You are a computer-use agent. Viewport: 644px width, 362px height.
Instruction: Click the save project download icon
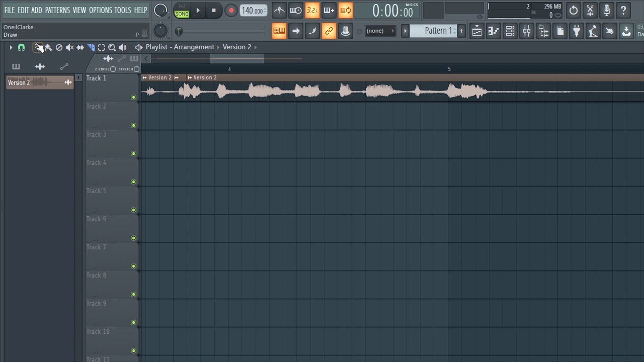click(x=626, y=31)
